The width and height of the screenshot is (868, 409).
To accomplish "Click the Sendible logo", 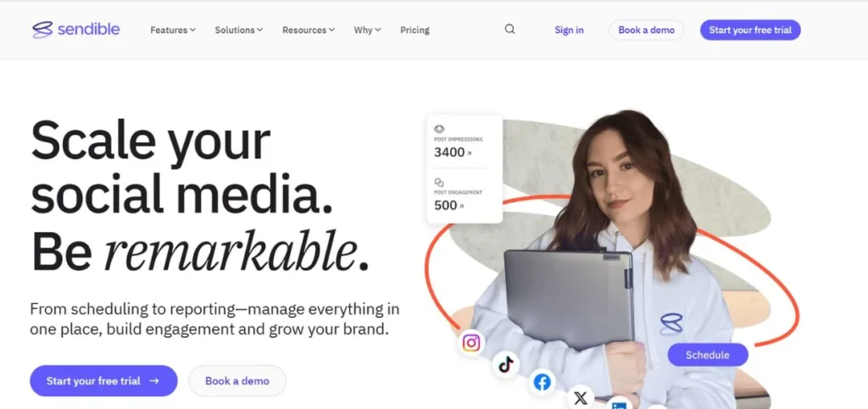I will [75, 30].
